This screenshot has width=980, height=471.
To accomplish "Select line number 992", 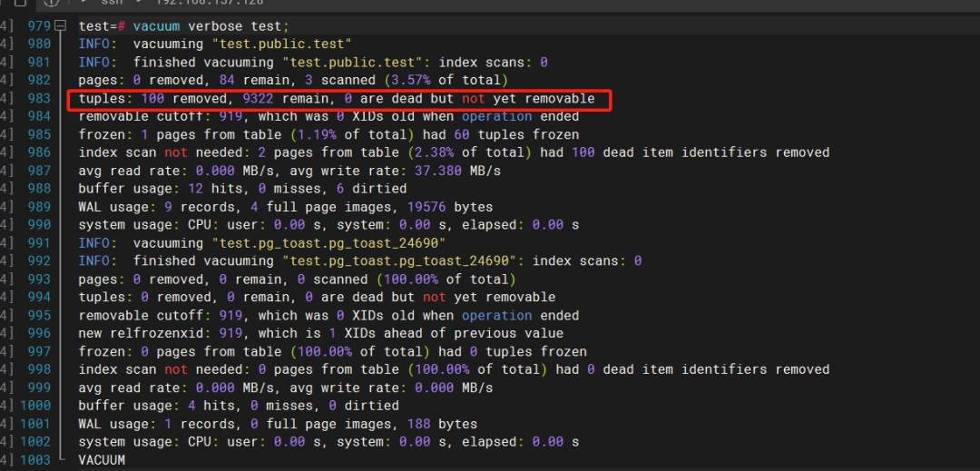I will click(x=39, y=261).
